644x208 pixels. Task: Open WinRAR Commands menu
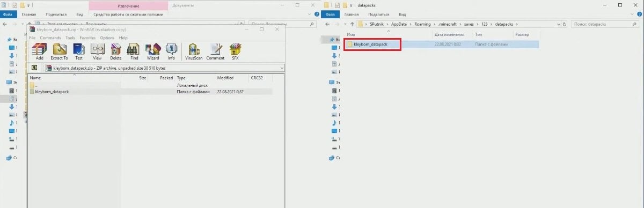tap(50, 38)
